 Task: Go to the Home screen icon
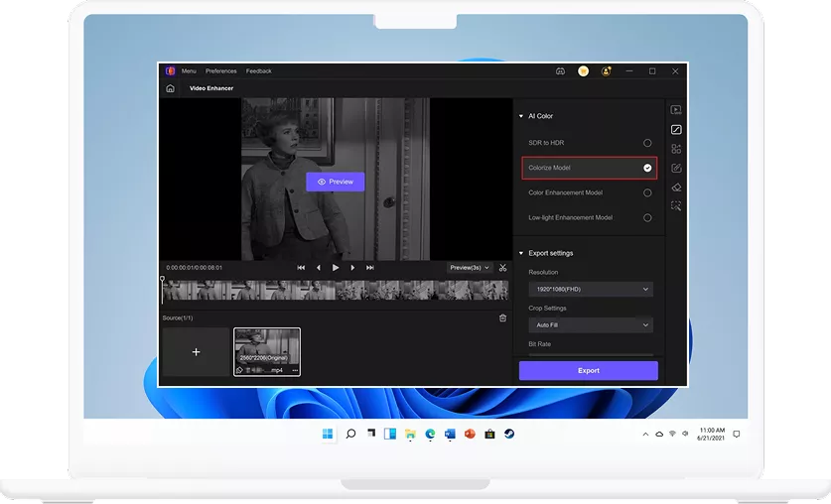coord(170,88)
